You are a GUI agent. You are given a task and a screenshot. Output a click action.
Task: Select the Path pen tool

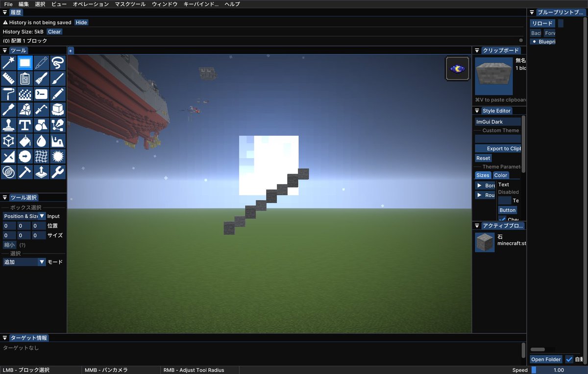[x=57, y=125]
